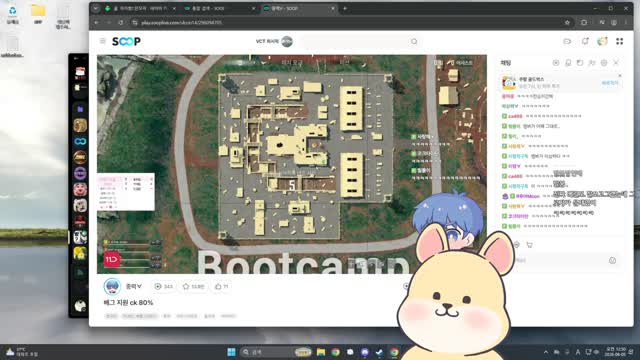Open chat settings gear icon
Viewport: 640px width, 360px height.
604,63
